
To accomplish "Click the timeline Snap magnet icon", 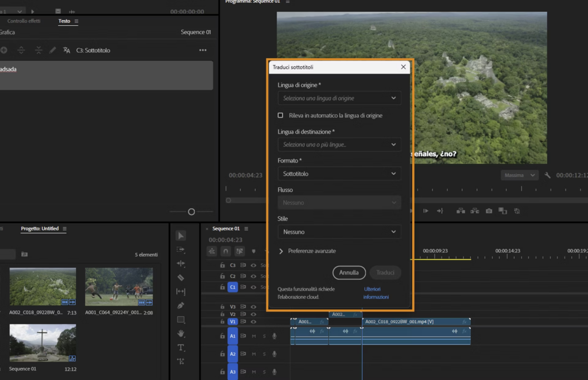I will coord(225,251).
